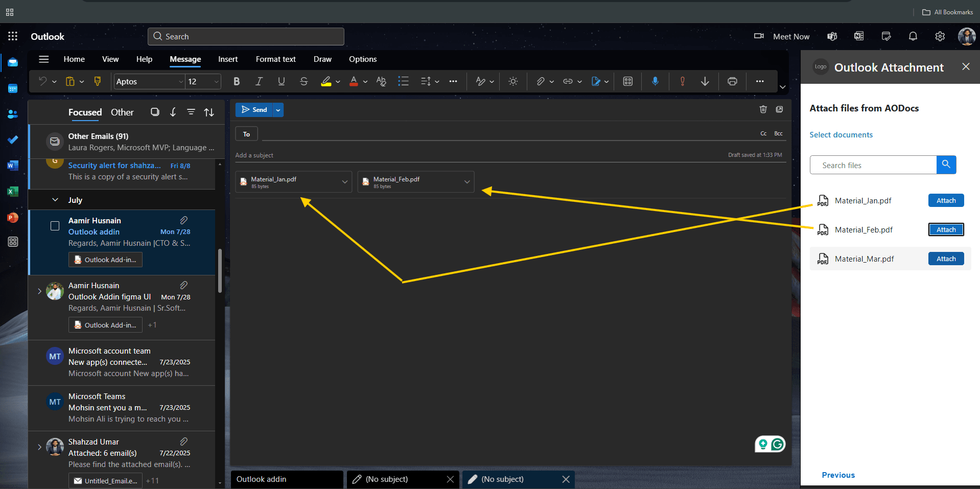980x489 pixels.
Task: Expand the ribbon with chevron
Action: 782,87
